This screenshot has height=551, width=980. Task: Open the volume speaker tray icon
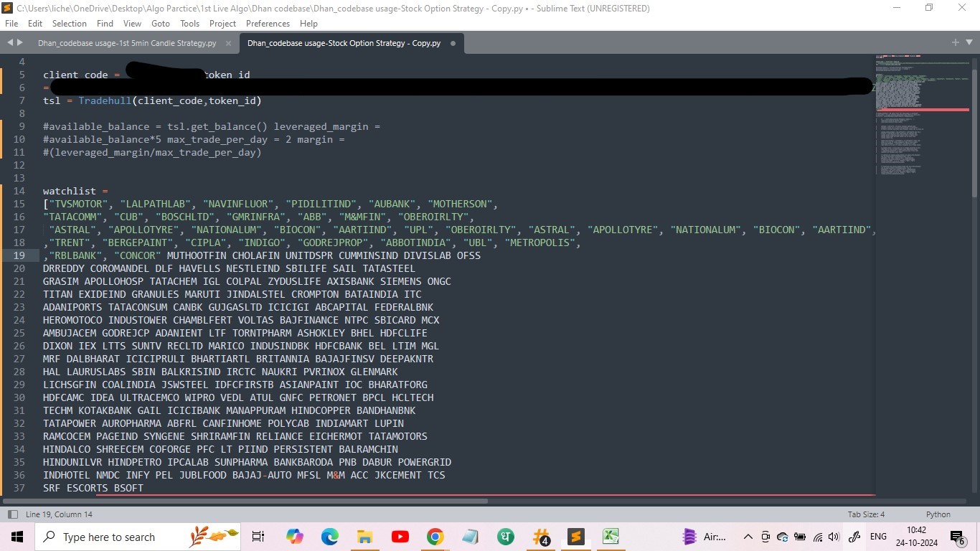833,537
